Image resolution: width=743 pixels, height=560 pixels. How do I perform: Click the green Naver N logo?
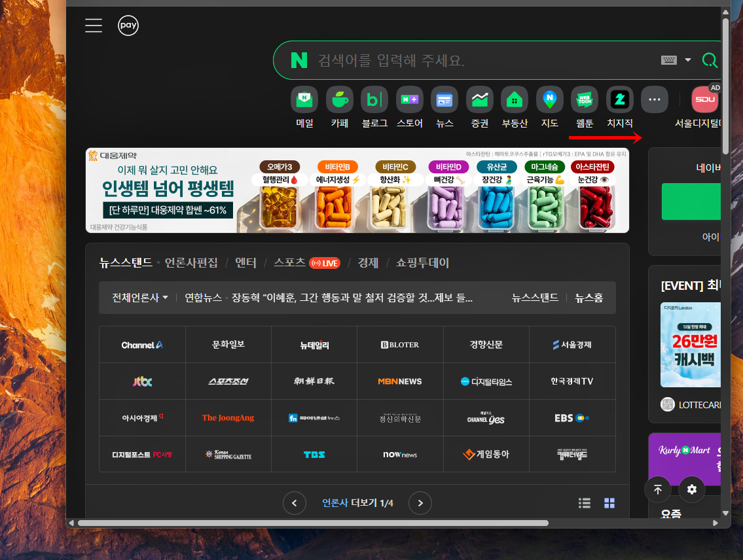click(299, 60)
